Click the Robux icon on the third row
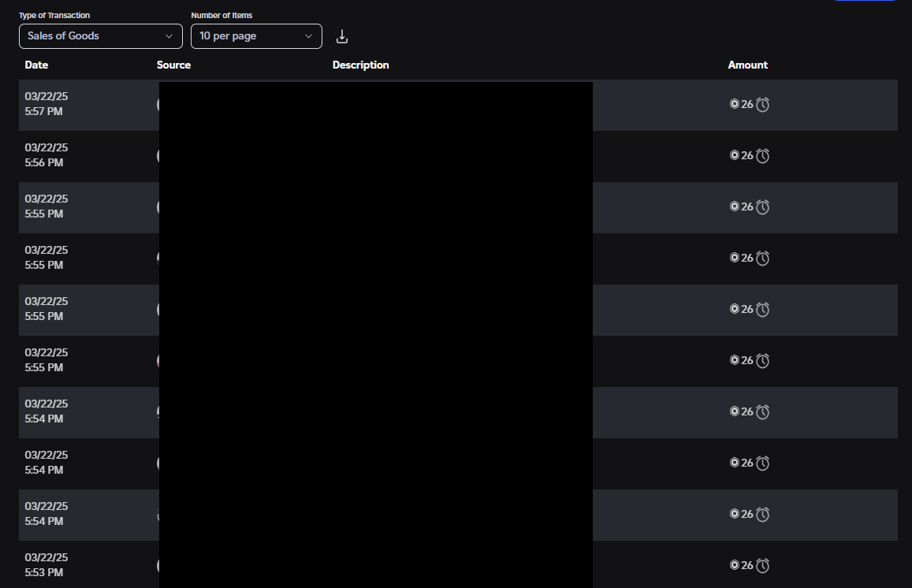Viewport: 912px width, 588px height. point(734,207)
